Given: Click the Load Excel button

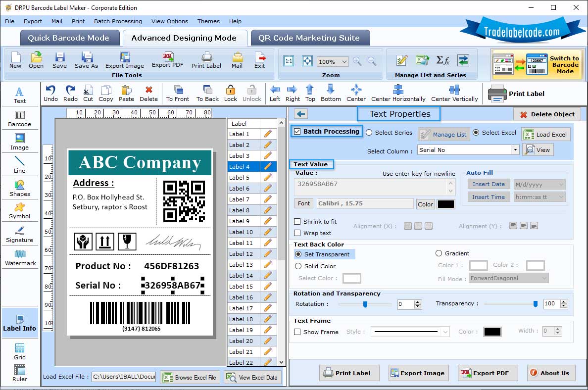Looking at the screenshot, I should click(546, 134).
